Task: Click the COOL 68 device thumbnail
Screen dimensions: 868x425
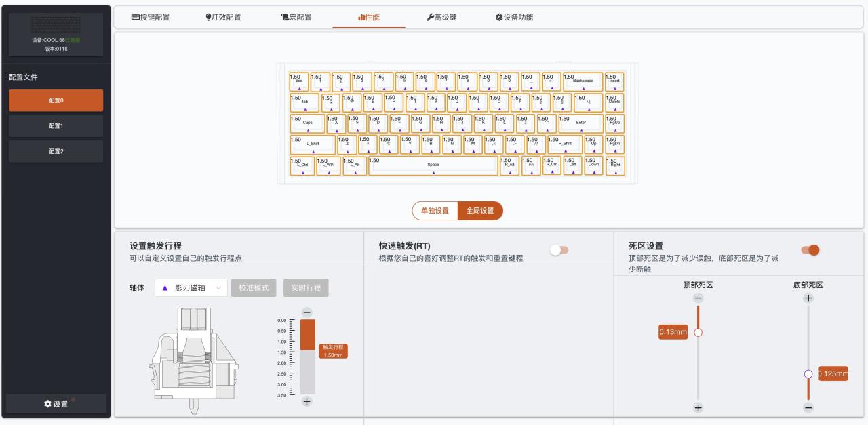Action: [56, 24]
